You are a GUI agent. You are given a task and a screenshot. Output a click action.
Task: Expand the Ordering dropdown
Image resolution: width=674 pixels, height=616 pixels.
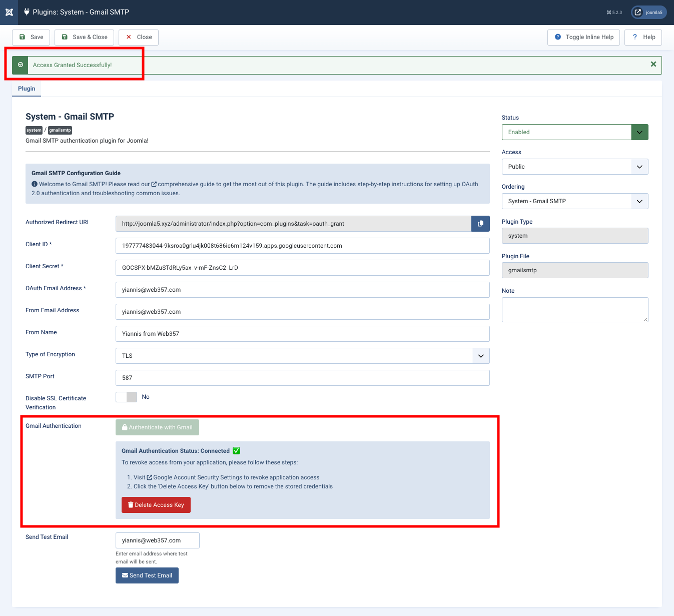point(575,201)
